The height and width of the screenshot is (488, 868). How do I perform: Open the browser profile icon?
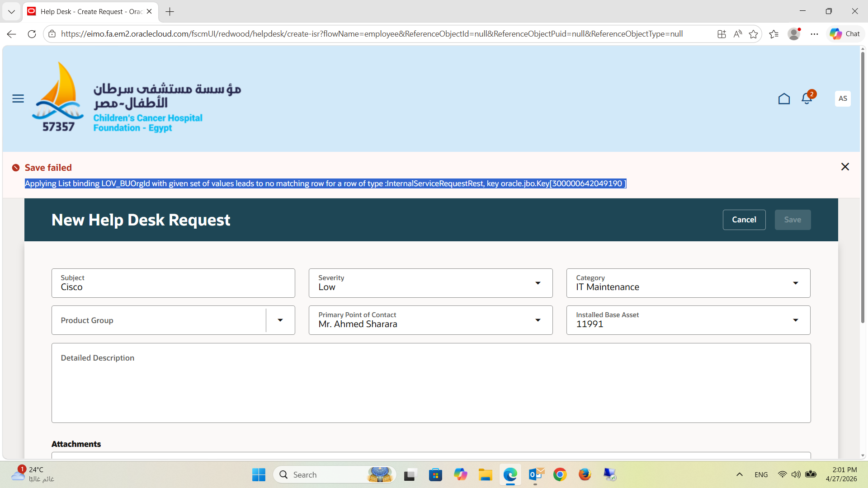794,34
